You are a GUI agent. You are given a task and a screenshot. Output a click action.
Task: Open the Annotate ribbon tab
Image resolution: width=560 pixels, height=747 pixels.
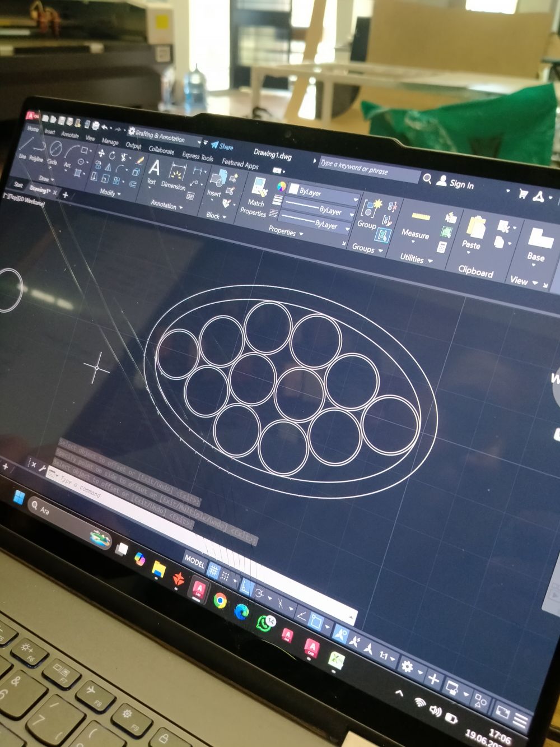[70, 135]
